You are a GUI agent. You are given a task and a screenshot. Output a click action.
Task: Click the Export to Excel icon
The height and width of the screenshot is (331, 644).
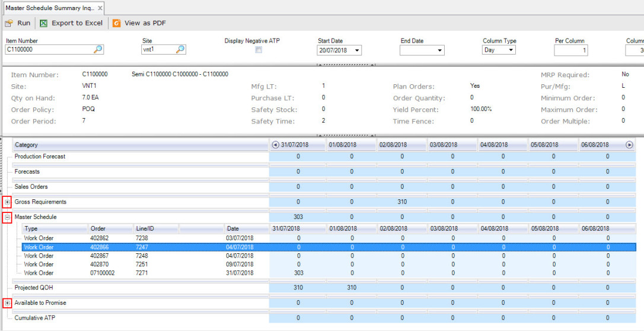43,23
